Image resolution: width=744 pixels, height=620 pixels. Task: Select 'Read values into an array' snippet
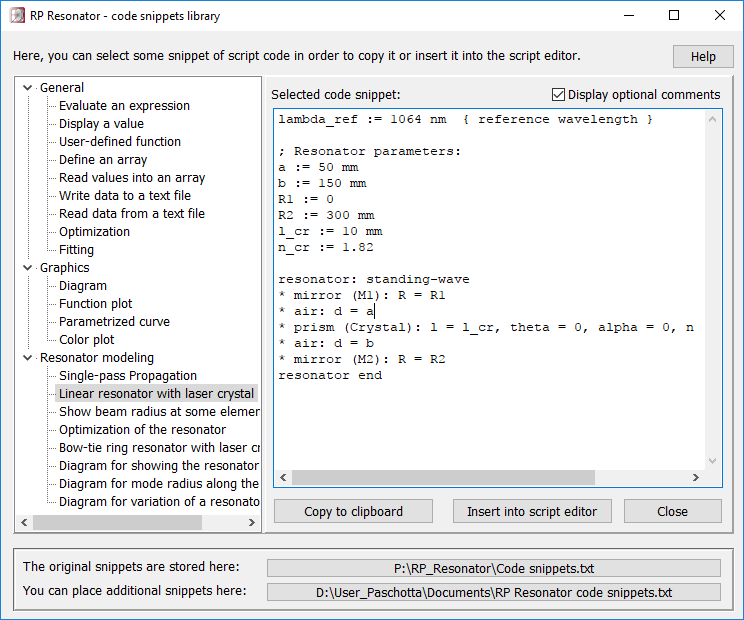tap(132, 178)
